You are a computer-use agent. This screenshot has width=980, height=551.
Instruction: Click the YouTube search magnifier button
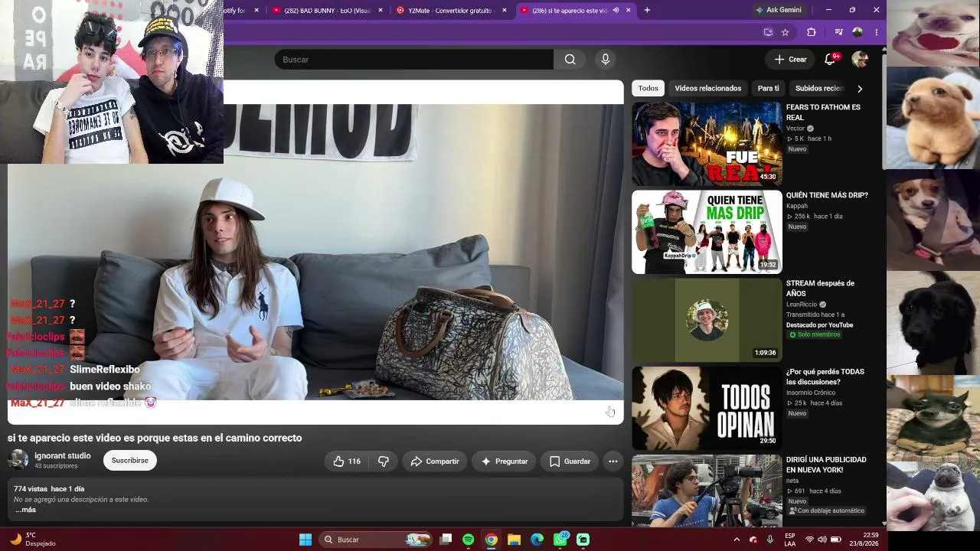[570, 60]
